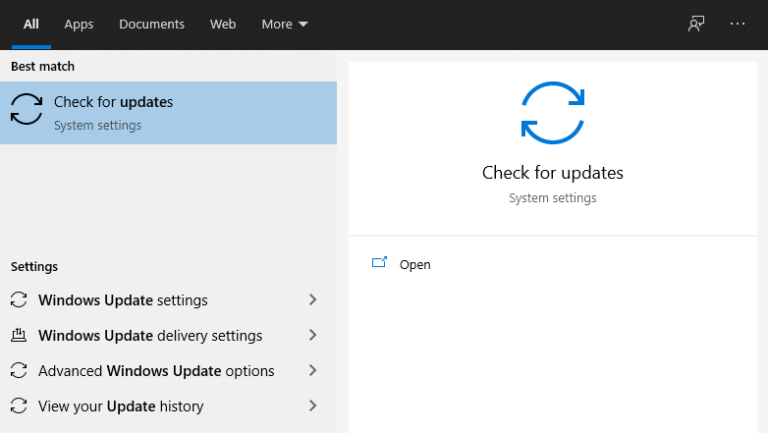Switch to the All tab
Image resolution: width=768 pixels, height=433 pixels.
click(31, 24)
